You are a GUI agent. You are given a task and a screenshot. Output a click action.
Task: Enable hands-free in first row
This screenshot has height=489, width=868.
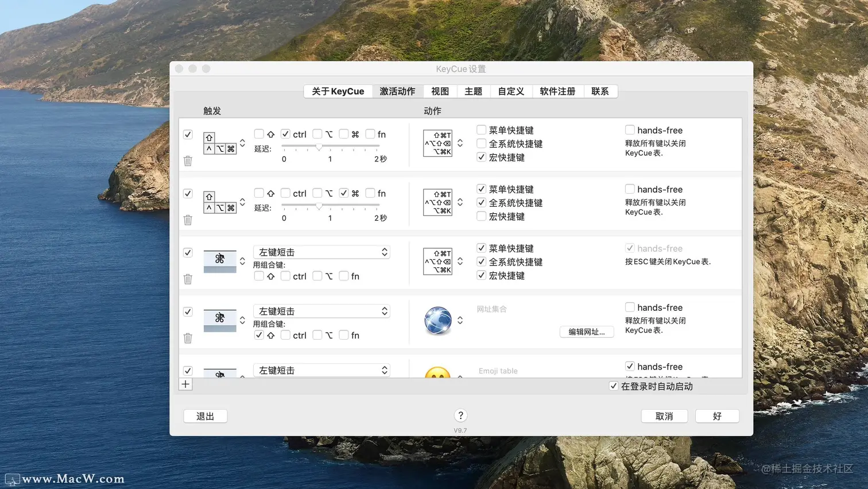630,130
